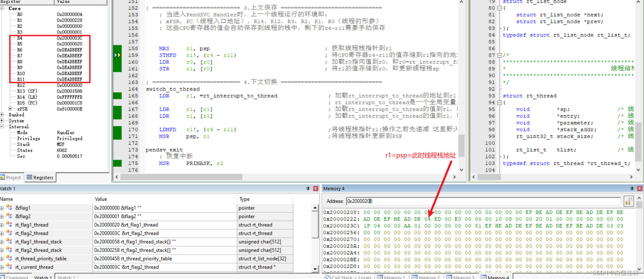The image size is (644, 279).
Task: Click the STMFD instruction on line 159
Action: 168,55
